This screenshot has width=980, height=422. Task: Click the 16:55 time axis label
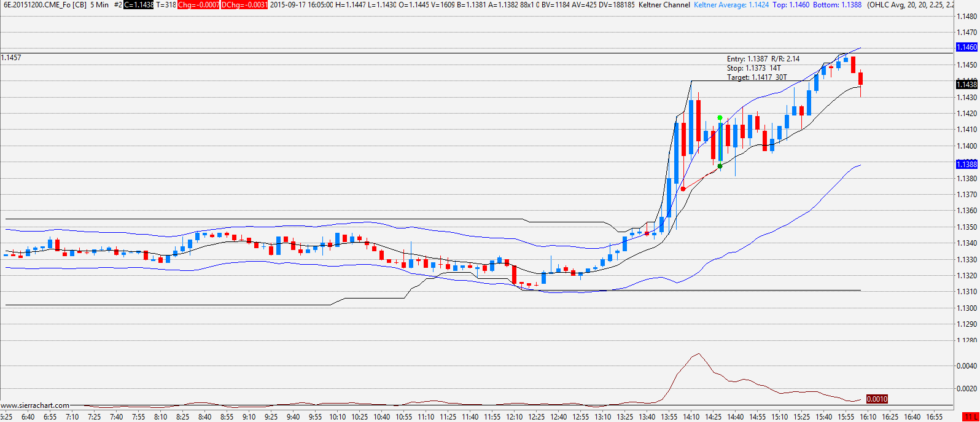pos(934,417)
